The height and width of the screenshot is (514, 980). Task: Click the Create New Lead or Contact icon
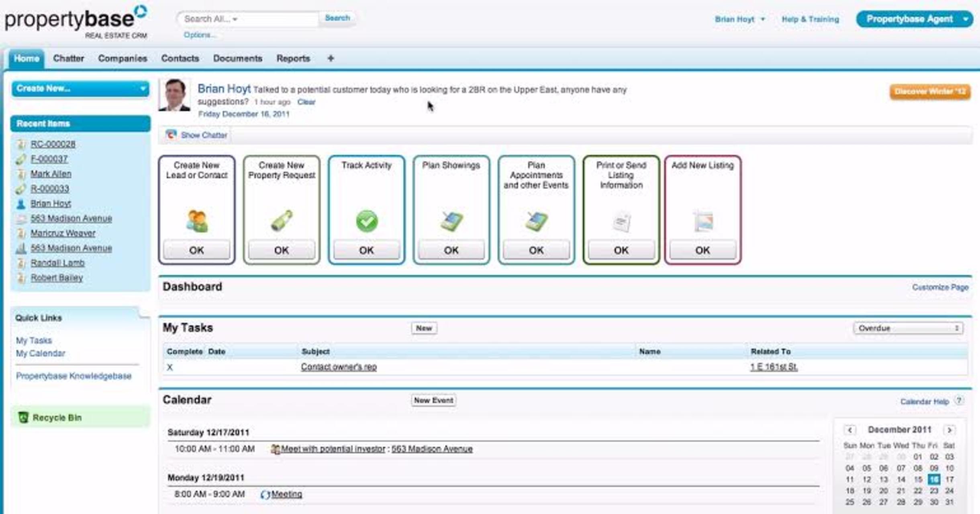(197, 221)
